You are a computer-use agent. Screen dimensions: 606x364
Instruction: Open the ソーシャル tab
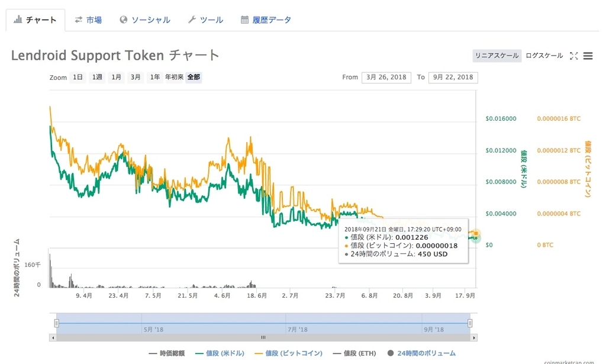click(x=145, y=20)
